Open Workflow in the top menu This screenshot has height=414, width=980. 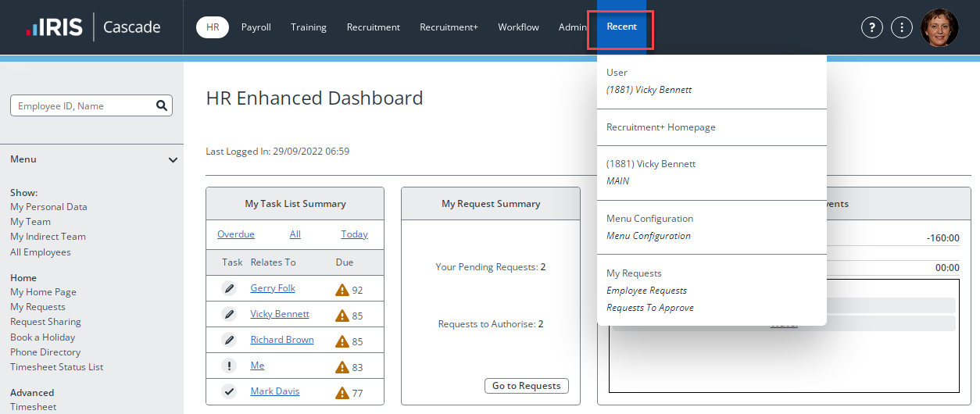pyautogui.click(x=518, y=27)
